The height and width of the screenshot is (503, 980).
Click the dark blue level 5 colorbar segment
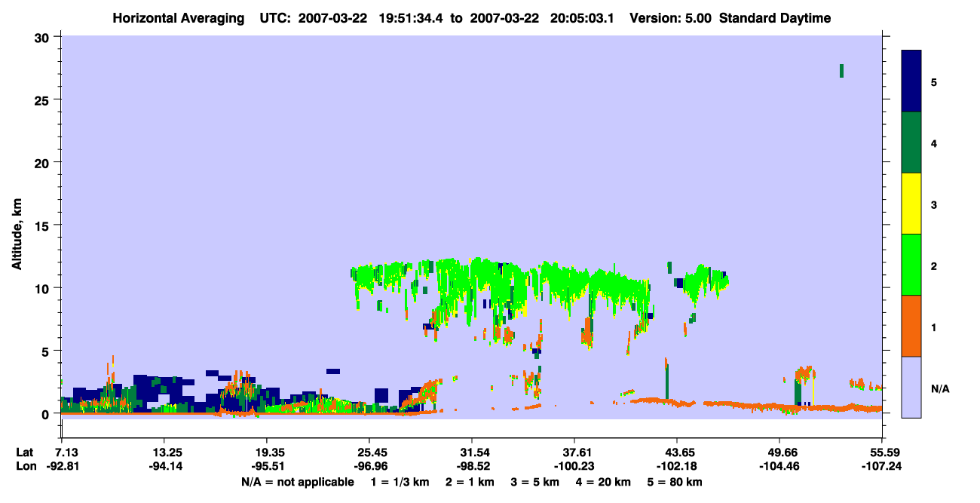[x=911, y=81]
